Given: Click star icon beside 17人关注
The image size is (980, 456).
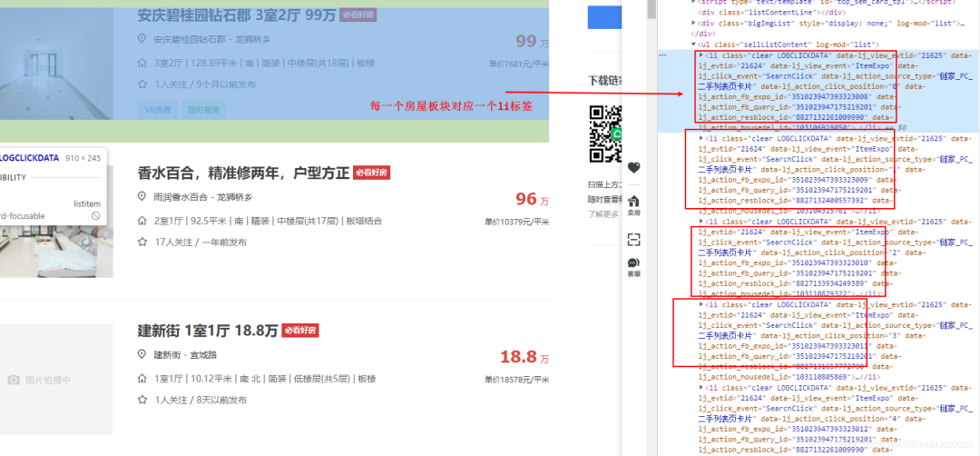Looking at the screenshot, I should click(x=142, y=242).
